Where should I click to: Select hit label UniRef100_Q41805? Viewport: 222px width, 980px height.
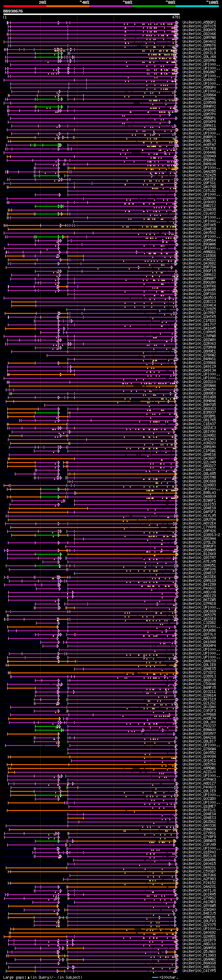click(199, 49)
